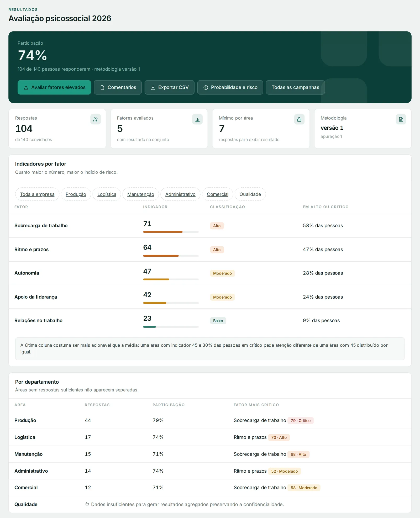Click the warning triangle icon on Avaliar fatores elevados
Screen dimensions: 420x518
(x=26, y=88)
